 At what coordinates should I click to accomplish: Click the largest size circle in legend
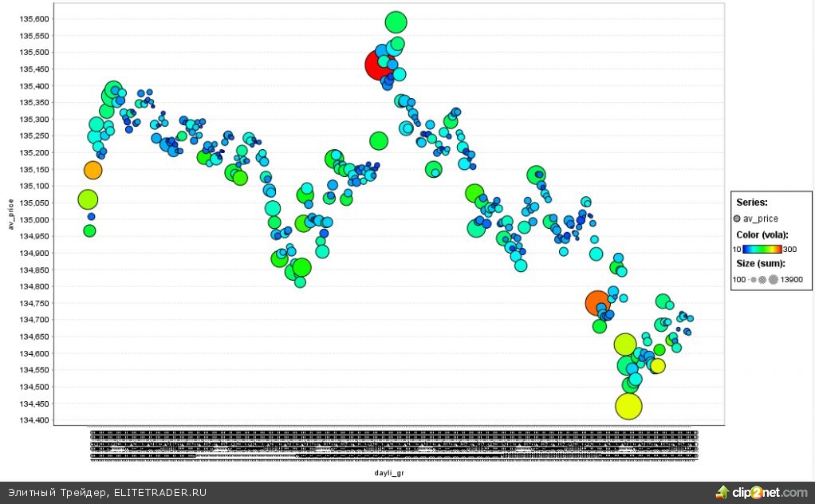[x=773, y=280]
